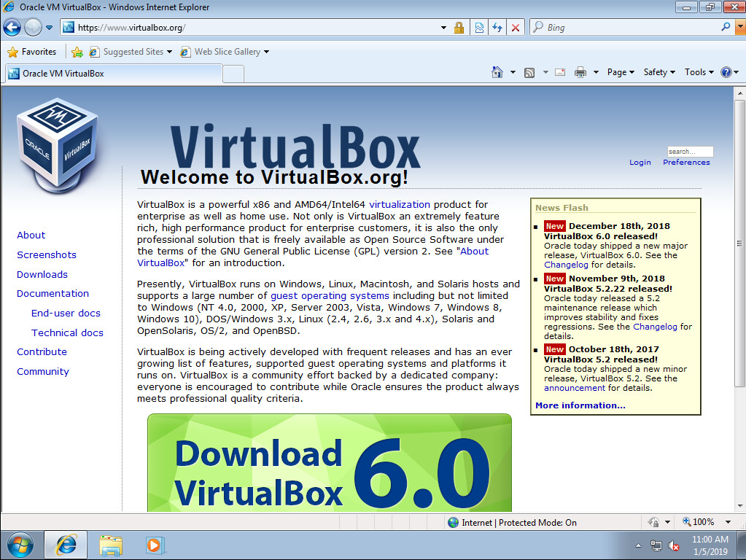Open the Screenshots sidebar link

(47, 254)
